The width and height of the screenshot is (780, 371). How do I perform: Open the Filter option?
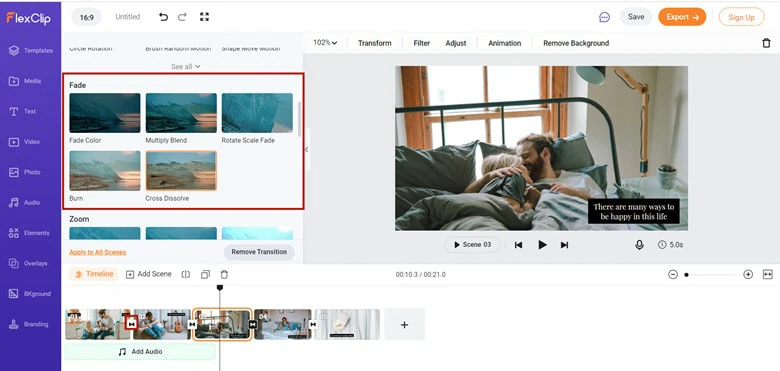(x=421, y=43)
